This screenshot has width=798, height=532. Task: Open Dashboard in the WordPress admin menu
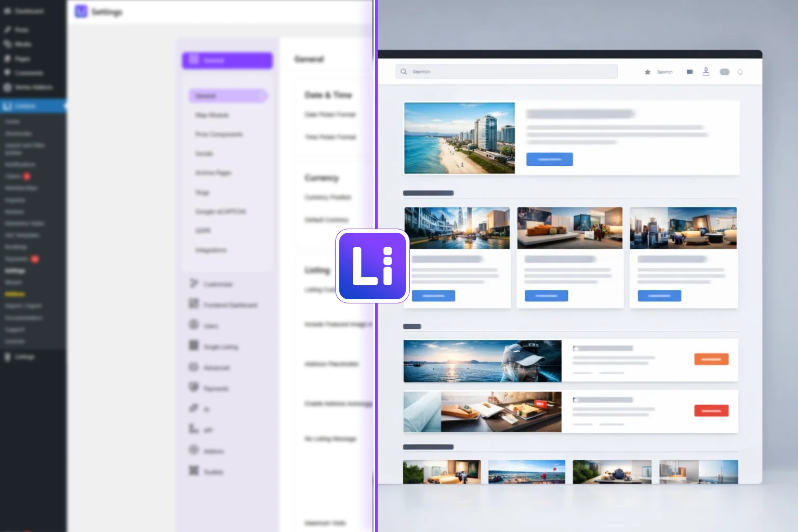(29, 11)
